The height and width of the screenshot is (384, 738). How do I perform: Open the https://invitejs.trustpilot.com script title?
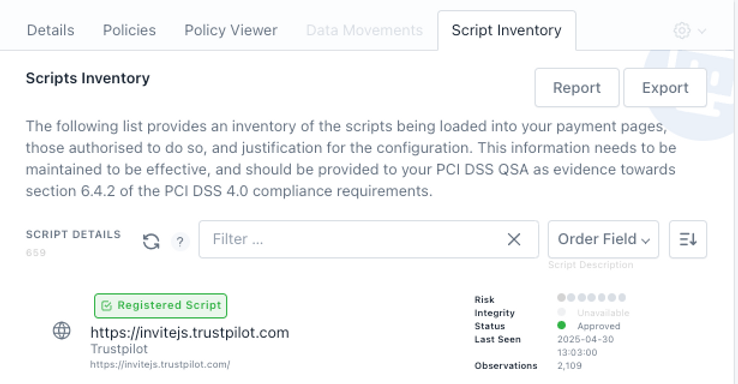tap(190, 332)
